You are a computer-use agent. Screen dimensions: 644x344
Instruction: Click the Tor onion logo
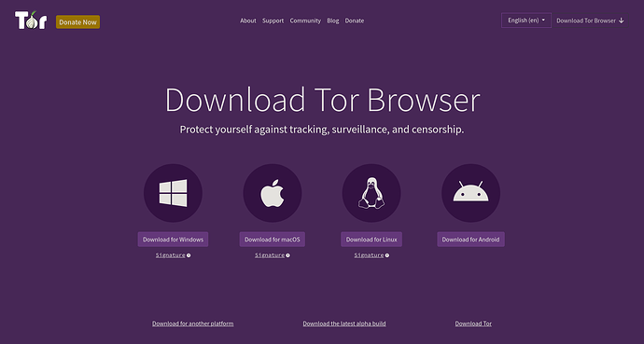tap(31, 21)
